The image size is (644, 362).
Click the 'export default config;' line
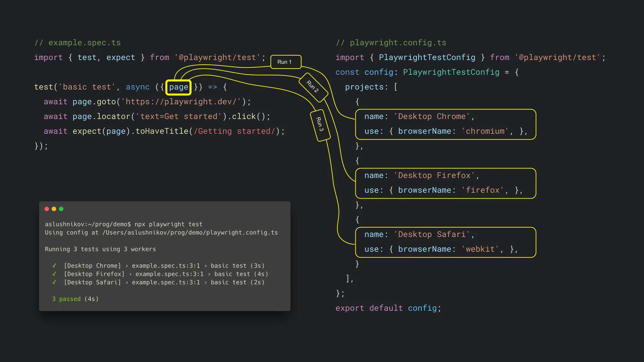pos(388,308)
